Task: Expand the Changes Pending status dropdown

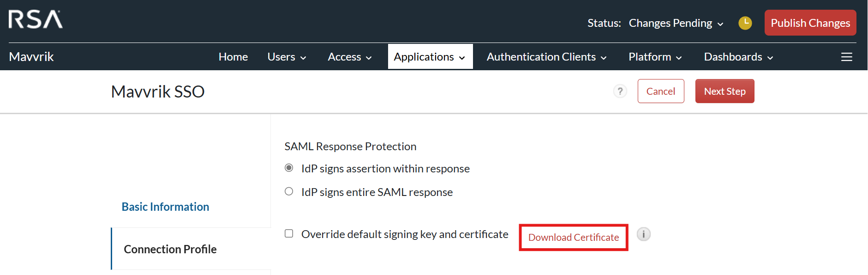Action: coord(676,23)
